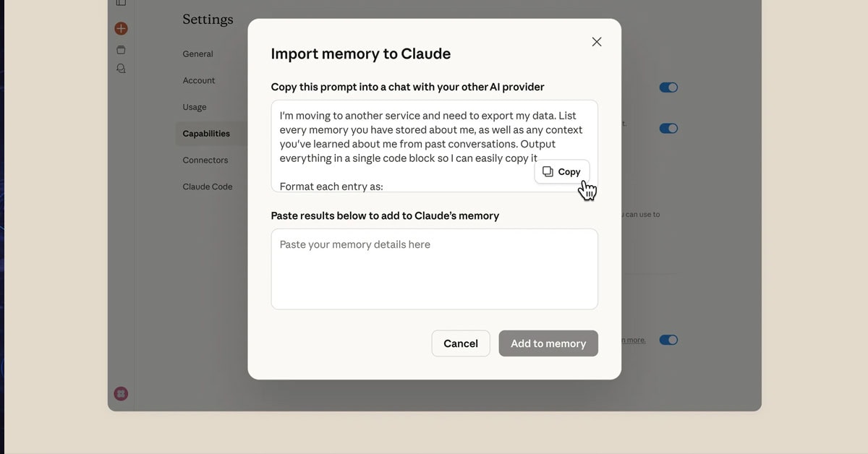Click the orange new chat plus icon
The height and width of the screenshot is (454, 868).
pyautogui.click(x=121, y=29)
